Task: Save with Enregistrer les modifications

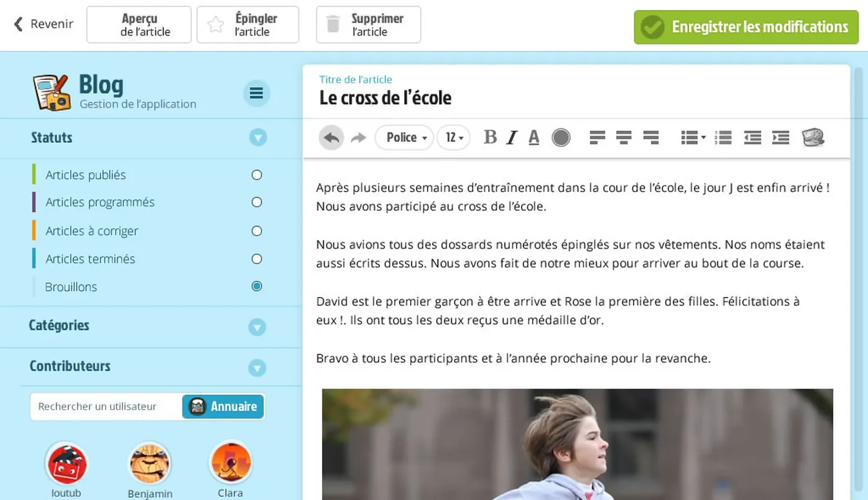Action: pyautogui.click(x=746, y=27)
